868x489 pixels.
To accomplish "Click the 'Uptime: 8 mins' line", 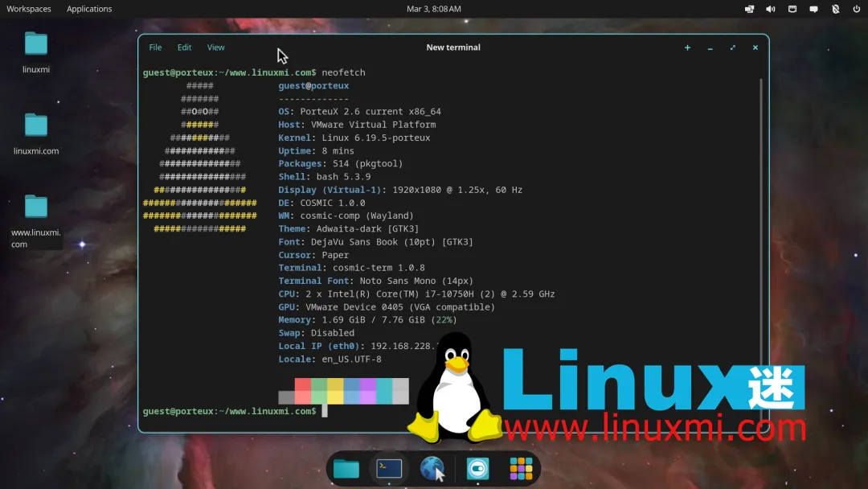I will pos(316,150).
